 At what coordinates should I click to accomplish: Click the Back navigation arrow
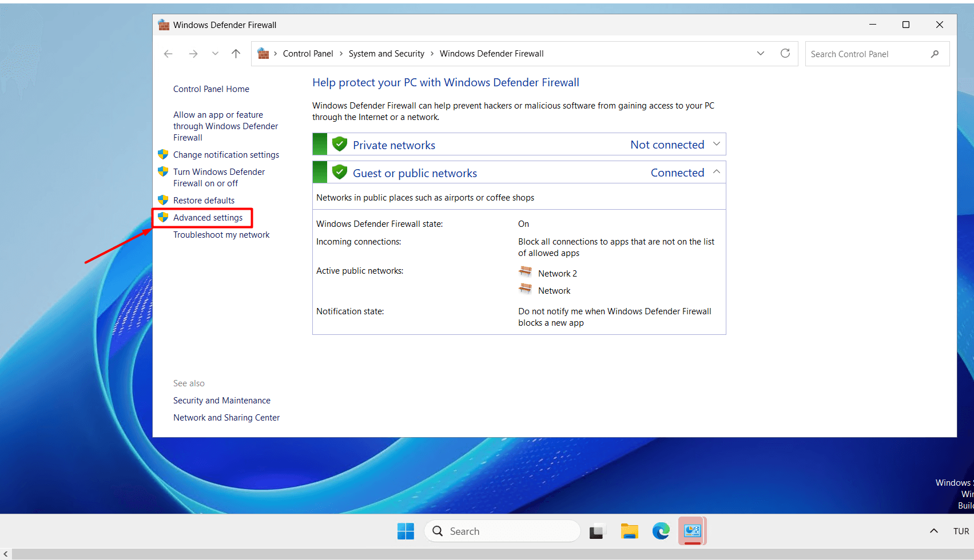point(168,54)
